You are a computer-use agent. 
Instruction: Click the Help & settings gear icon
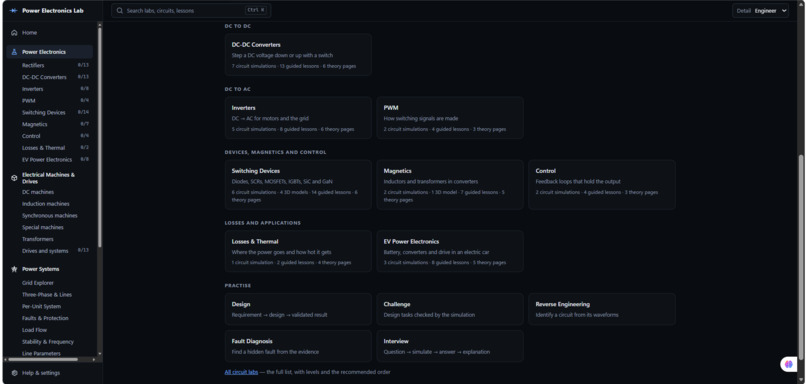(x=14, y=373)
